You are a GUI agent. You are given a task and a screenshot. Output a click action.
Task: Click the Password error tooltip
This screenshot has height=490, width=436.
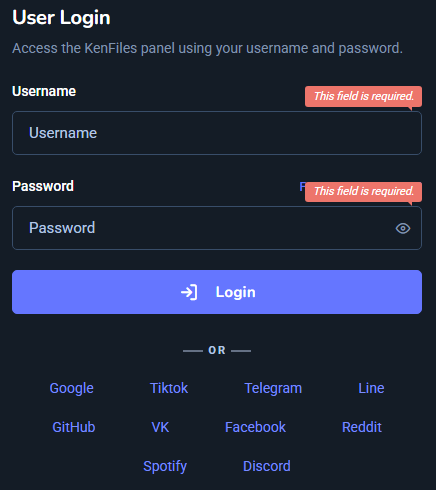pos(363,192)
